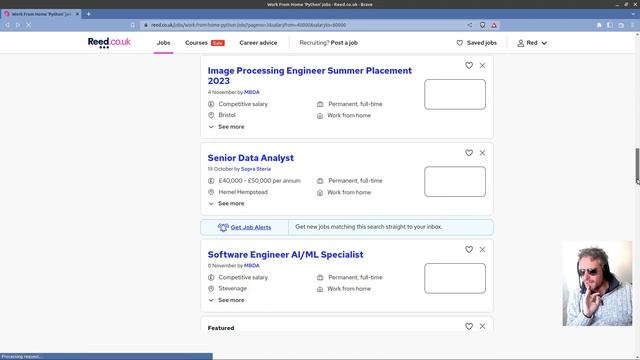Click the 'Hemel Hempstead' location text
The height and width of the screenshot is (360, 640).
click(x=243, y=192)
